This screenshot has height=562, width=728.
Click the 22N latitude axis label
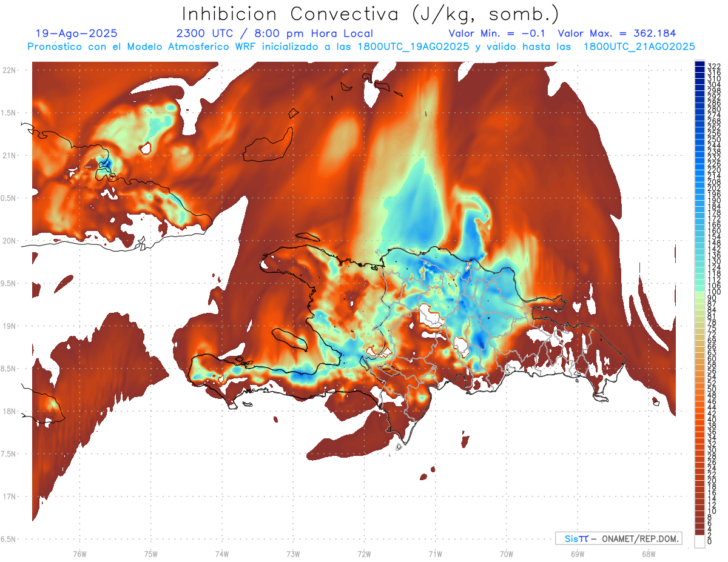pos(10,70)
